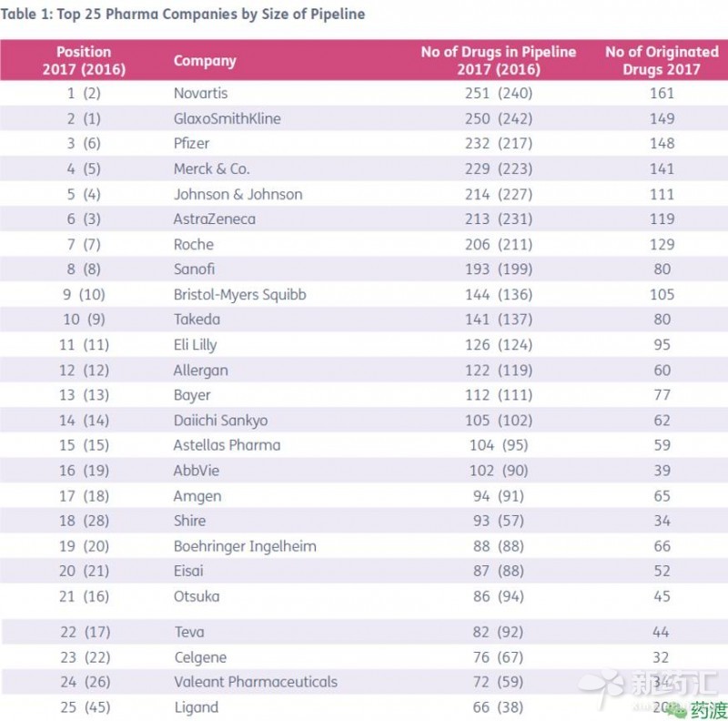Click the 'Company' column header

click(205, 61)
